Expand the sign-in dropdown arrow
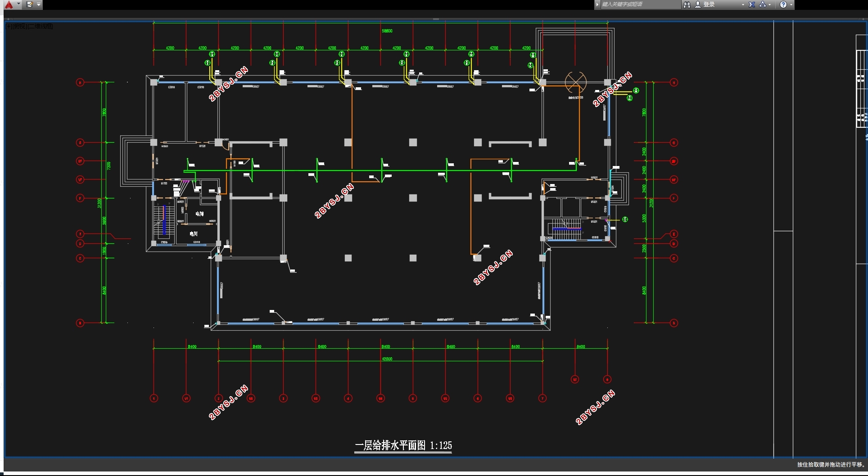The image size is (868, 476). click(x=743, y=4)
